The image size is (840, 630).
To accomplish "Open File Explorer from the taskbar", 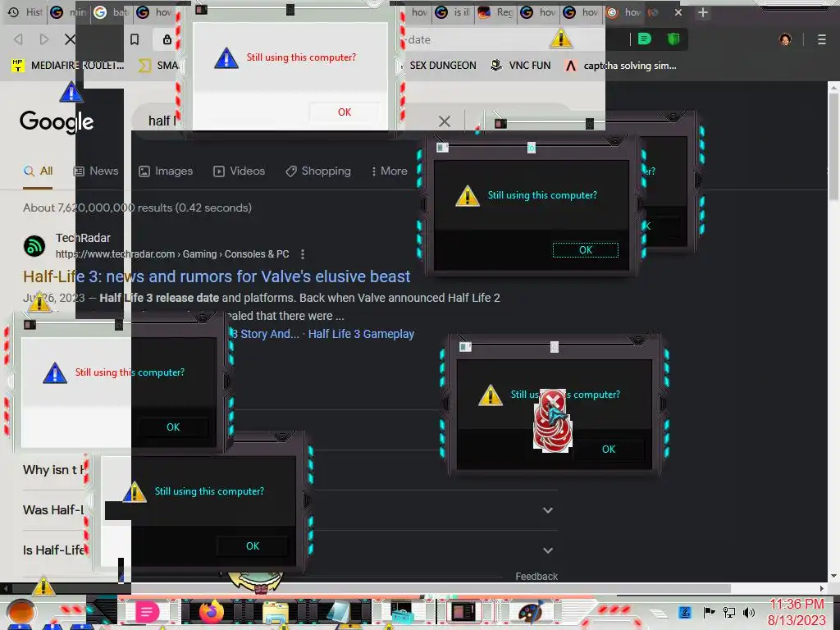I will 276,613.
